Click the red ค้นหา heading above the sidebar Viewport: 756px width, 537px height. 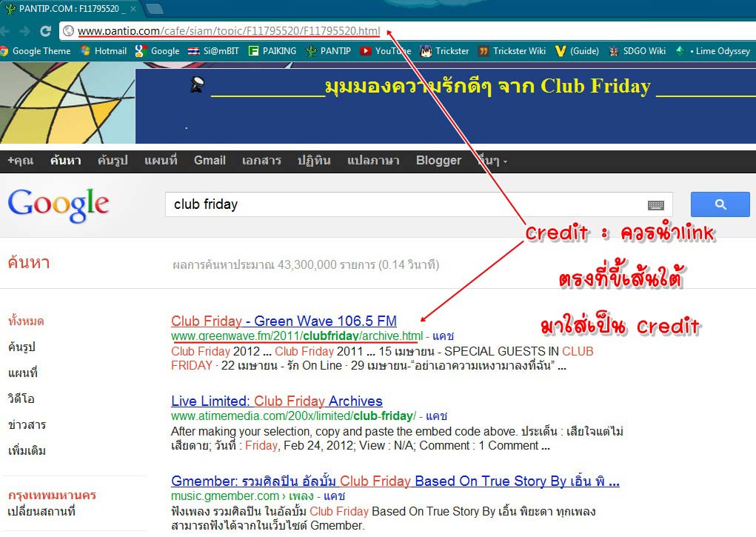click(x=28, y=262)
